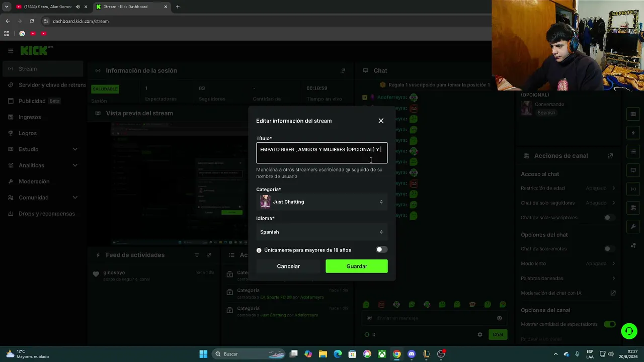Edit the stream Título text field

[322, 153]
